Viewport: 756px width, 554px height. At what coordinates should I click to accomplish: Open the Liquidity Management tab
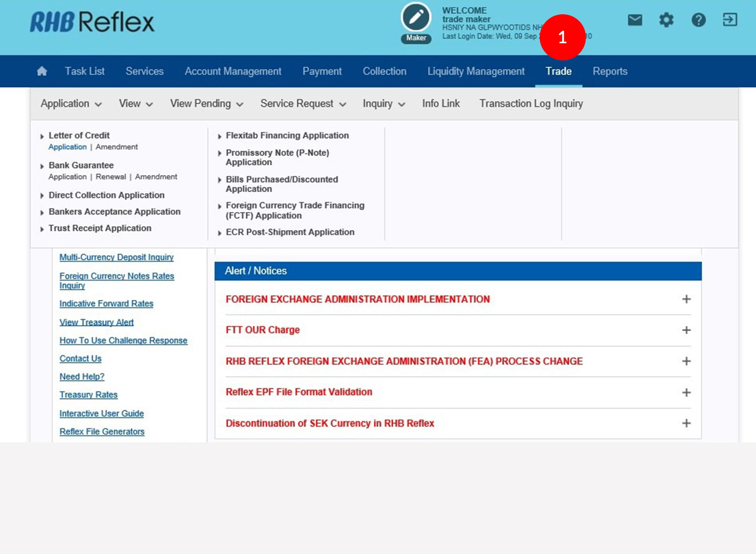click(475, 71)
